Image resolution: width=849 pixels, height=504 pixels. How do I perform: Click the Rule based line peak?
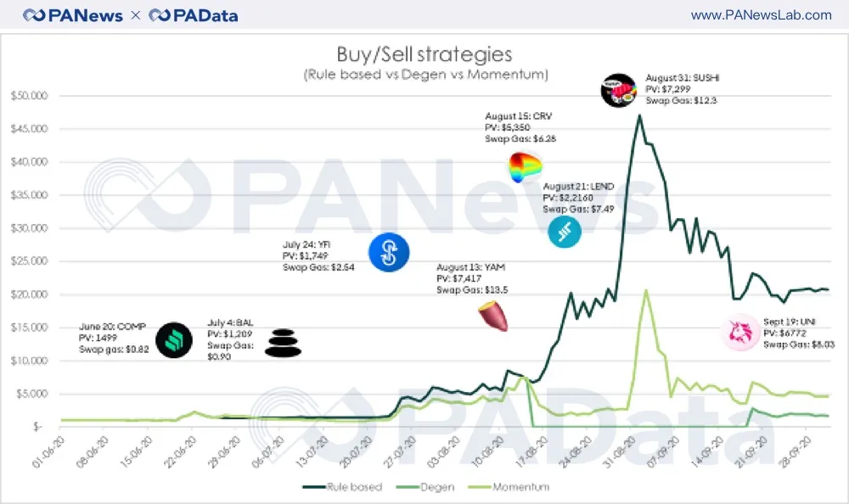640,115
